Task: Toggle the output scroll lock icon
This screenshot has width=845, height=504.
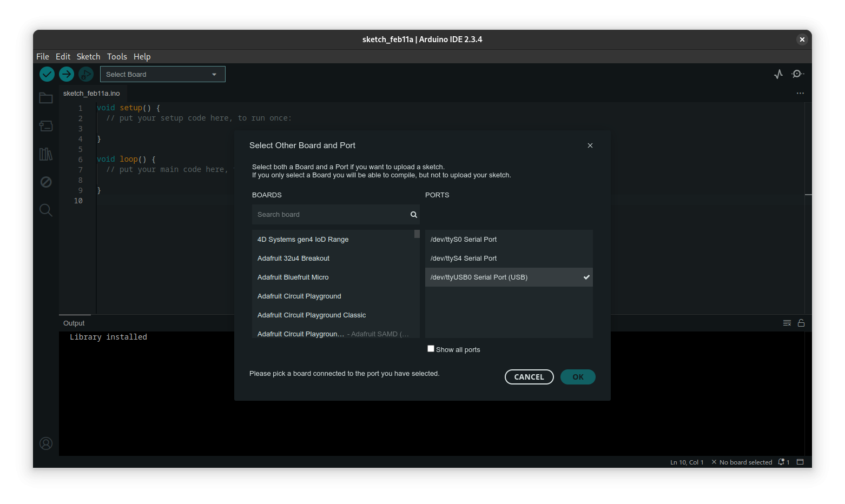Action: point(801,323)
